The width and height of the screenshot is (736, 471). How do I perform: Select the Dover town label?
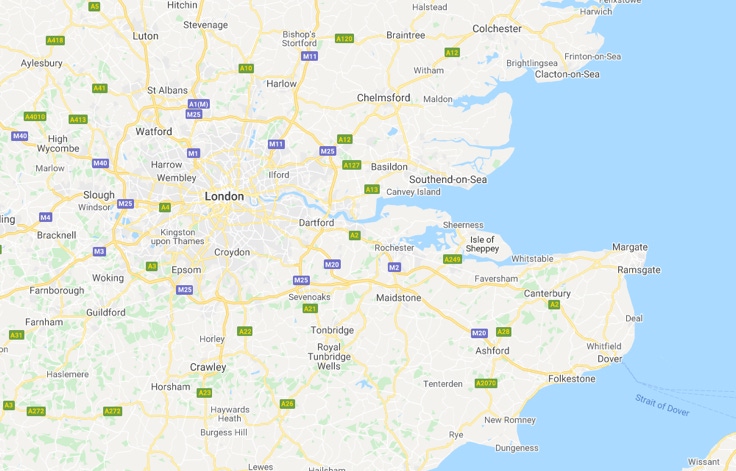tap(610, 359)
